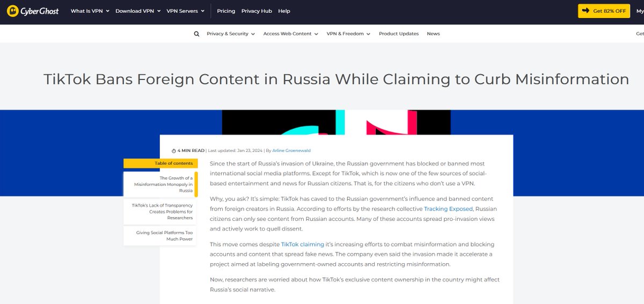
Task: Open the Privacy Hub page
Action: tap(257, 11)
